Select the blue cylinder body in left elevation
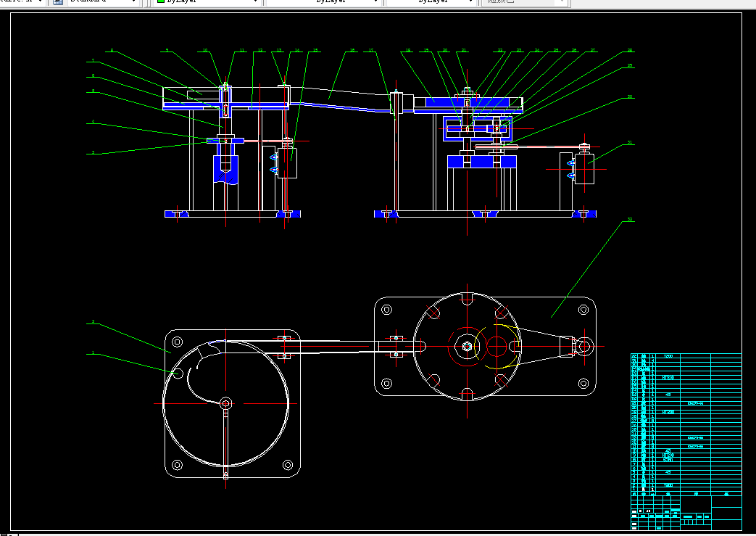 click(x=225, y=169)
